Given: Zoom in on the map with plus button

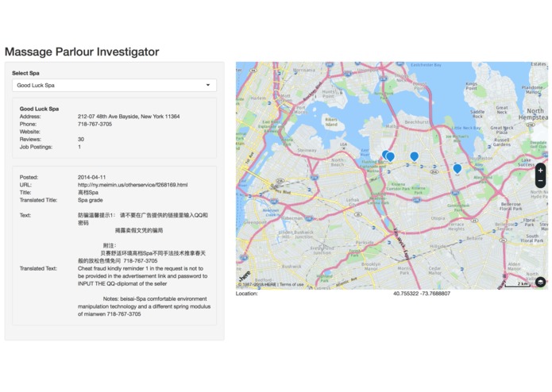Looking at the screenshot, I should (x=540, y=171).
